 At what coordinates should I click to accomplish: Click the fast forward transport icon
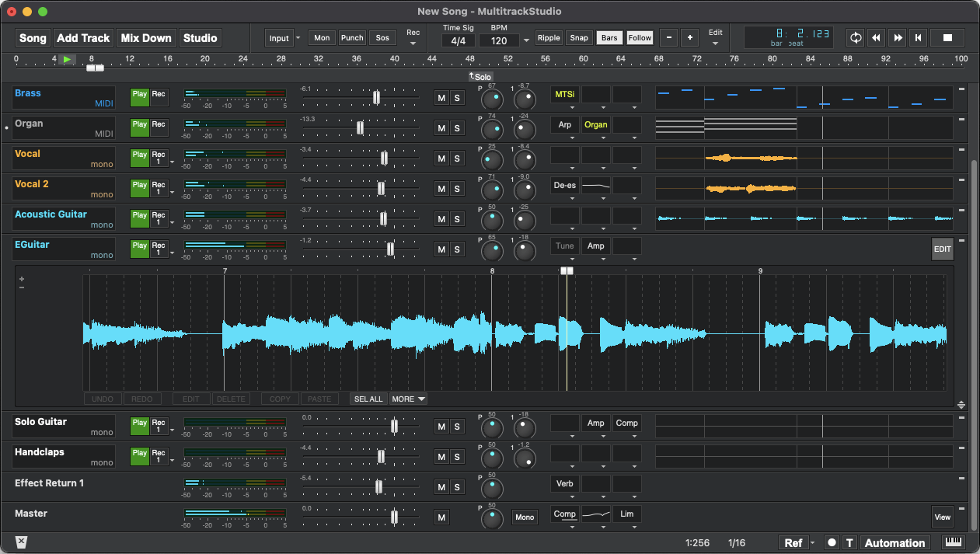coord(898,37)
